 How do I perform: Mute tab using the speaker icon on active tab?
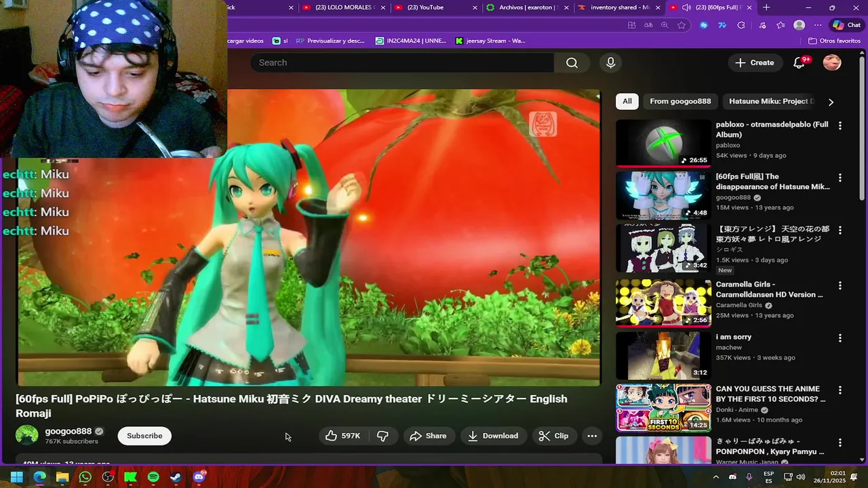[686, 7]
